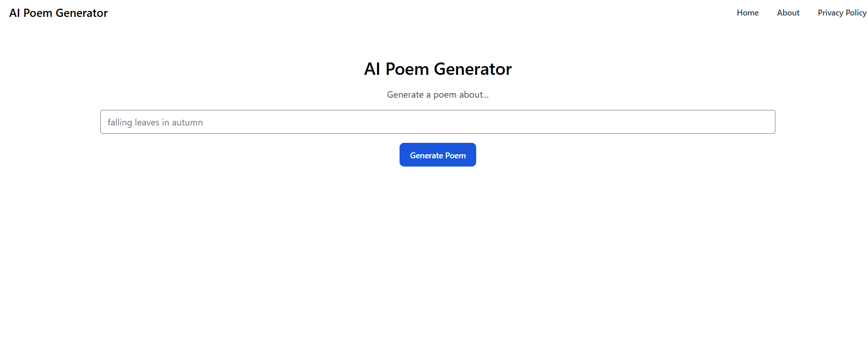Select About in the top navigation
The height and width of the screenshot is (339, 868).
(788, 13)
